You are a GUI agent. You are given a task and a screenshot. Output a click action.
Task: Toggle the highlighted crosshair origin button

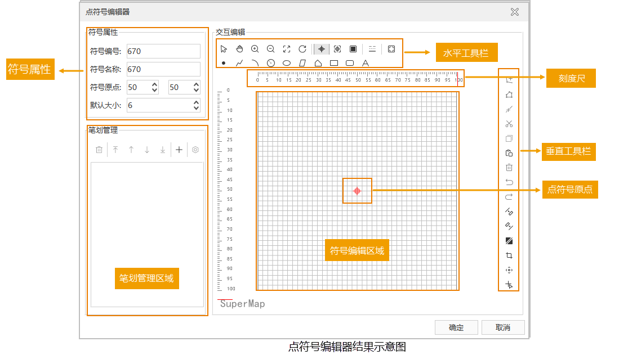click(322, 49)
